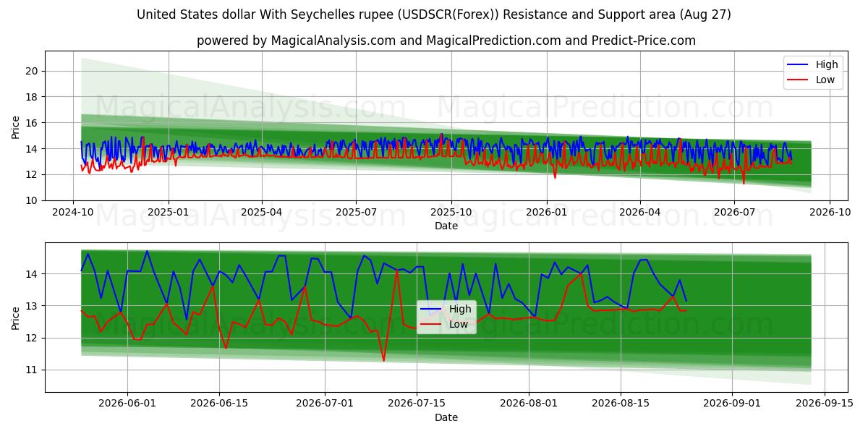
Task: Click the 'Date' axis label under top chart
Action: 446,226
